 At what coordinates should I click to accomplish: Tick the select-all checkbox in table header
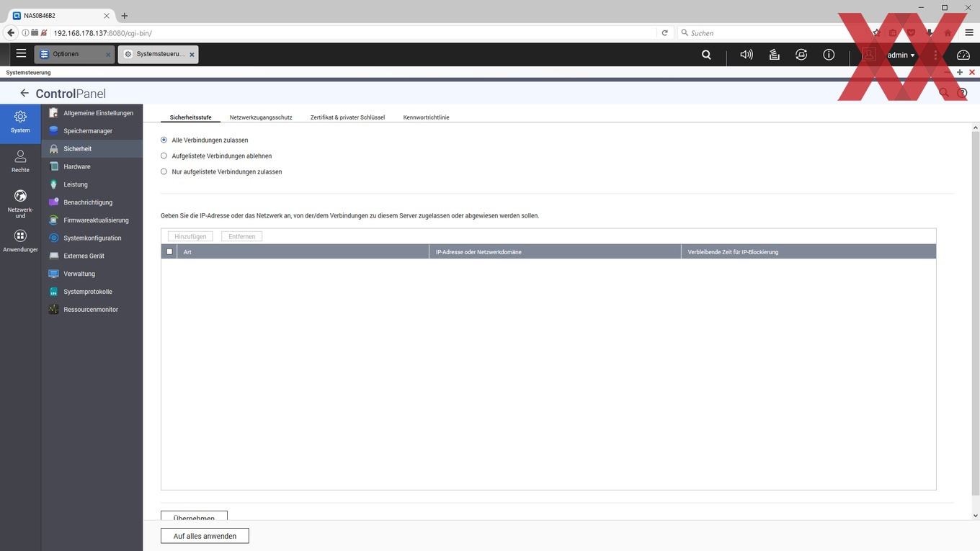(x=169, y=251)
